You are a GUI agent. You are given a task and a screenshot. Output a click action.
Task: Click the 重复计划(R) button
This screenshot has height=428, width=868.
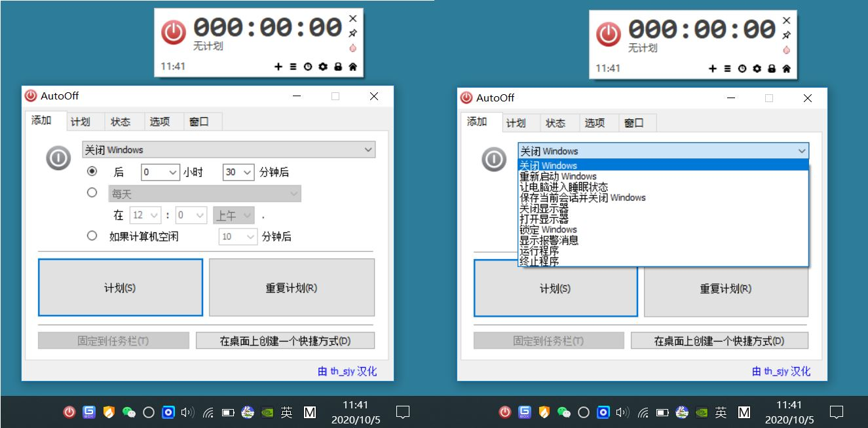(292, 287)
